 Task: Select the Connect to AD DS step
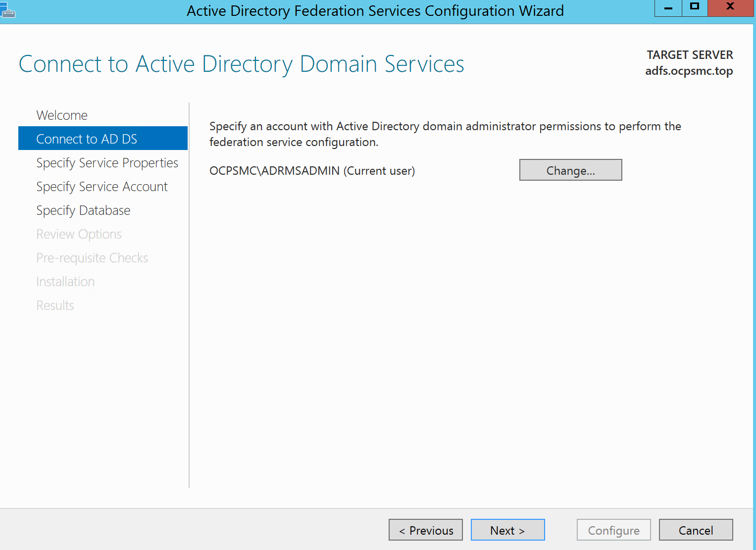click(x=103, y=138)
